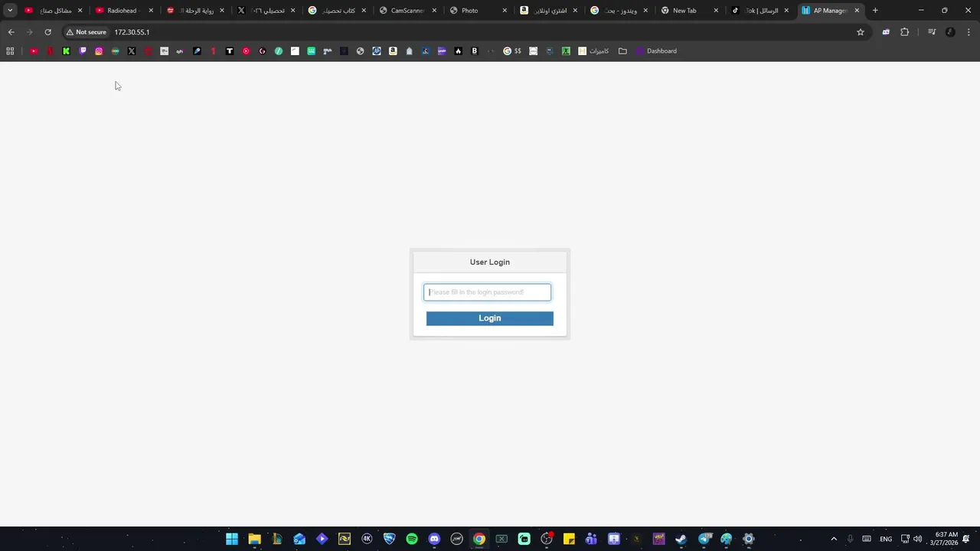Open the Instagram bookmark icon
Image resolution: width=980 pixels, height=551 pixels.
pos(99,51)
